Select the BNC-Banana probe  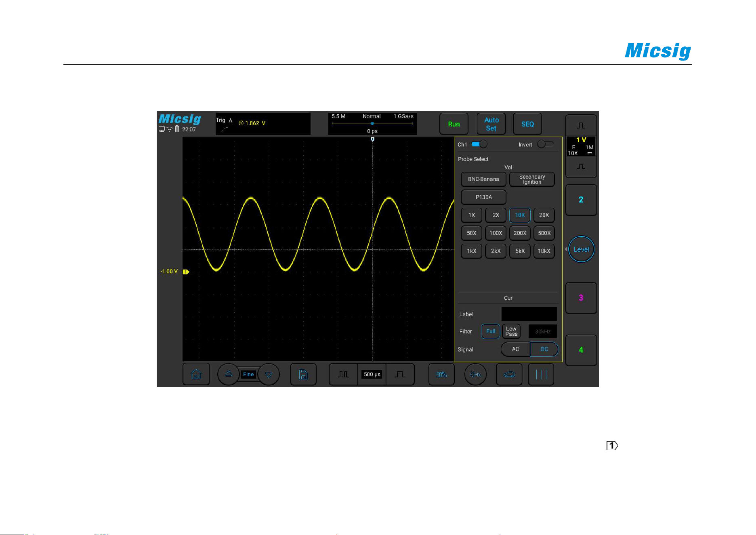[x=483, y=179]
